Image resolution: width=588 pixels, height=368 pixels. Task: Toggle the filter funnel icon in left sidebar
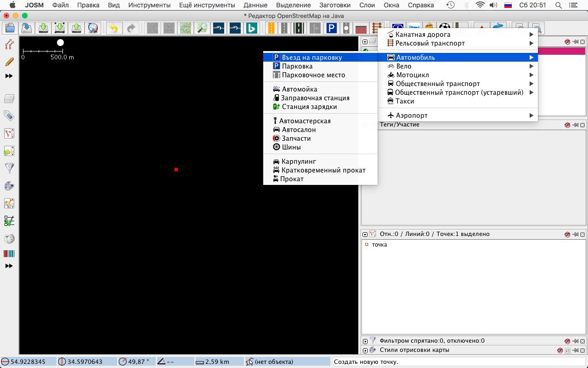coord(9,168)
